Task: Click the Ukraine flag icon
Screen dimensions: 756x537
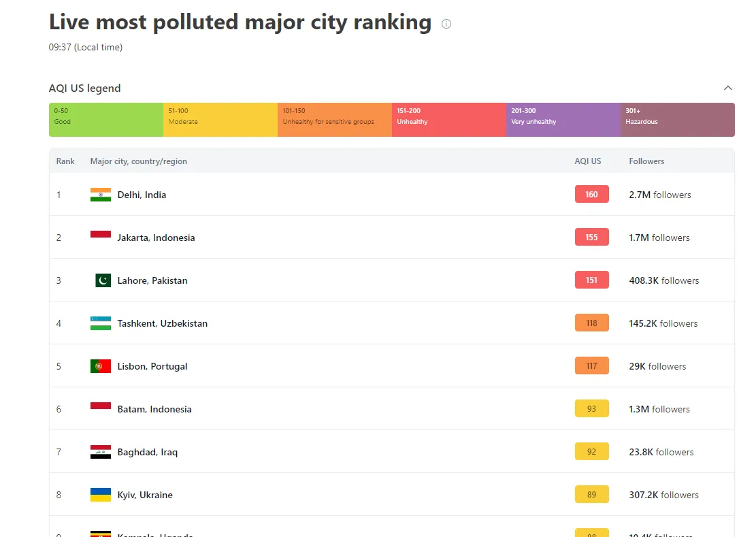Action: pos(101,495)
